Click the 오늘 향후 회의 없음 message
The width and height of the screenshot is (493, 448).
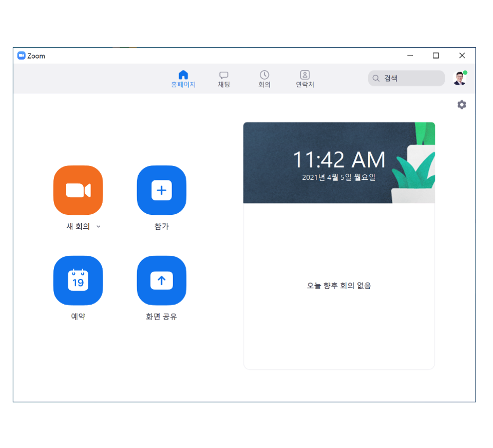click(x=339, y=286)
